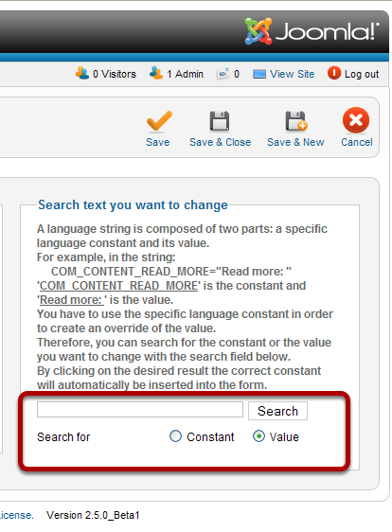Click the License link in footer
The height and width of the screenshot is (532, 392).
coord(16,515)
